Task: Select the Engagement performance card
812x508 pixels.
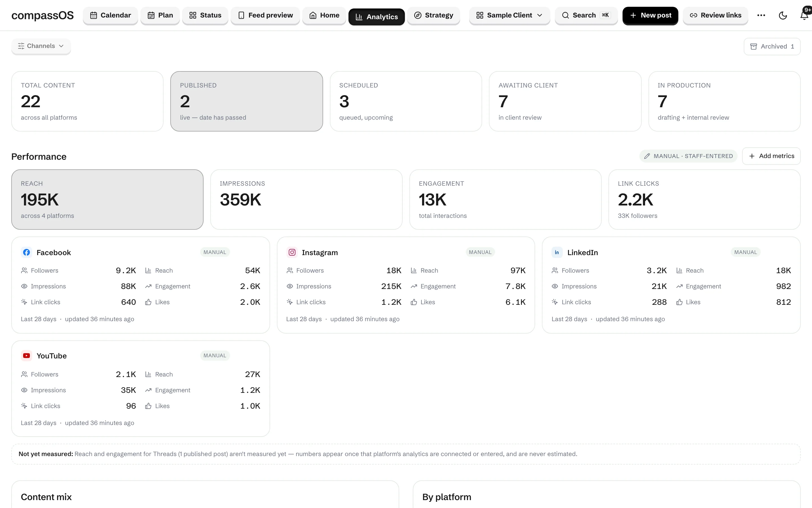Action: coord(505,200)
